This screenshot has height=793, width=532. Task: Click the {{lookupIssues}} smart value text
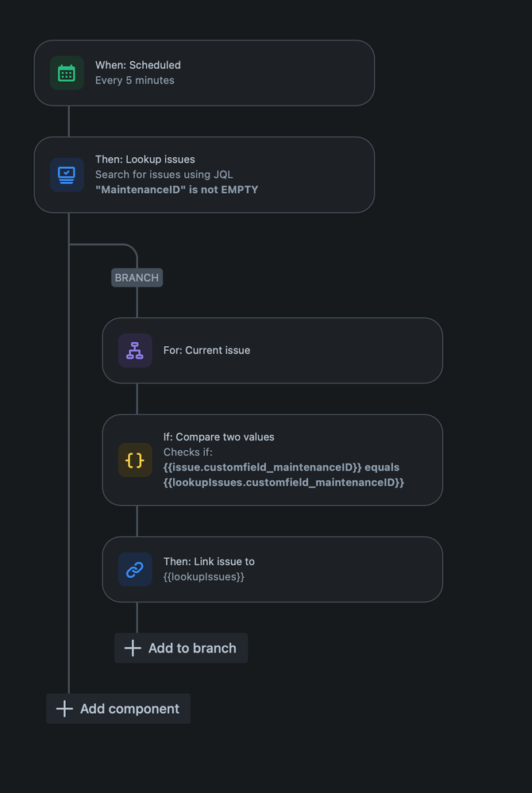[x=204, y=577]
